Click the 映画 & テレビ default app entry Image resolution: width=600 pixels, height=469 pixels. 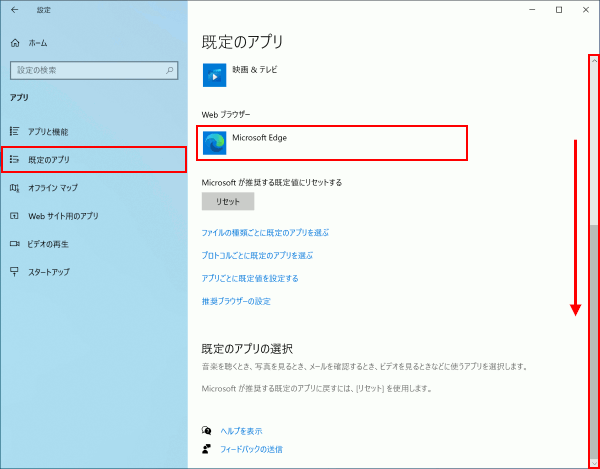(331, 75)
